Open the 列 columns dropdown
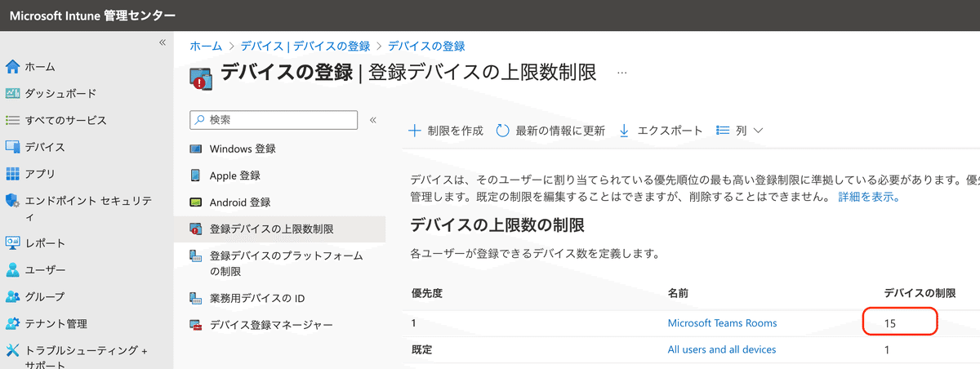 click(739, 131)
